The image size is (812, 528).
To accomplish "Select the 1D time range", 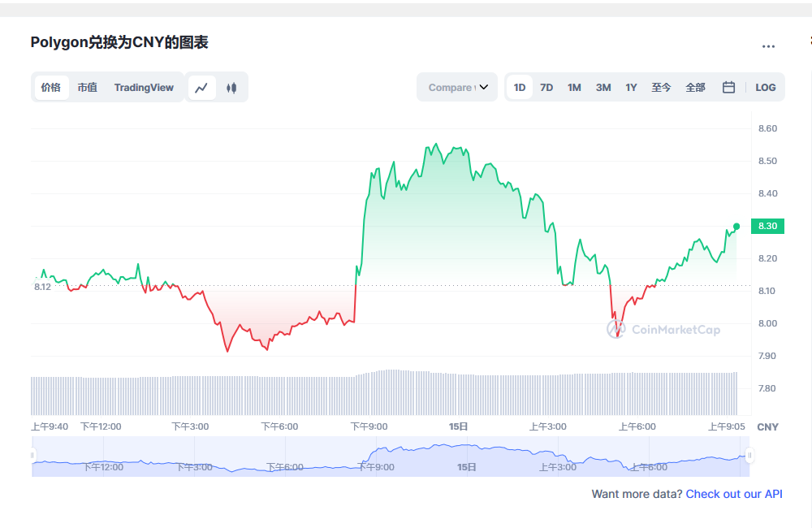I will click(x=520, y=88).
